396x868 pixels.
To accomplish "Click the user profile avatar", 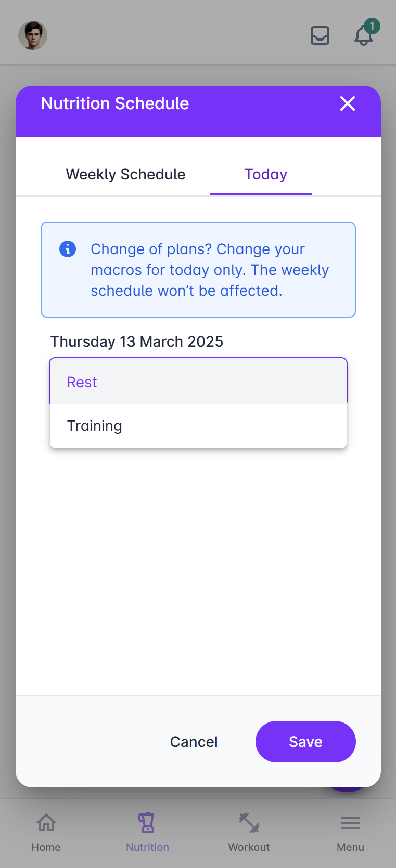I will pyautogui.click(x=33, y=35).
